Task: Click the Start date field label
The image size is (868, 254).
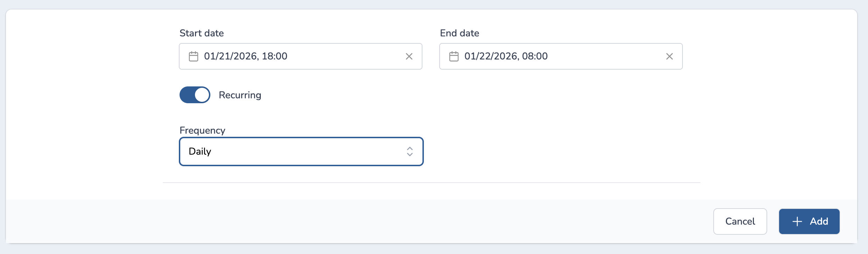Action: [x=202, y=33]
